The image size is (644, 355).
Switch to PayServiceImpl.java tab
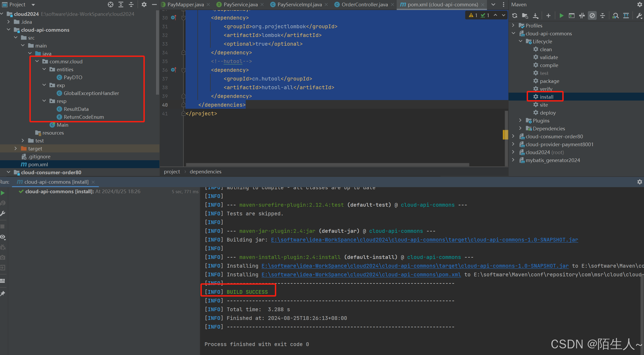299,4
